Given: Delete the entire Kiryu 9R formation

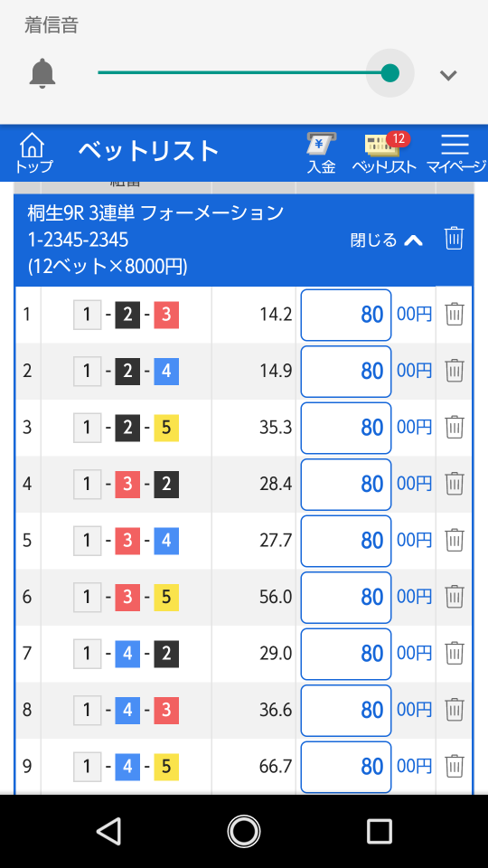Looking at the screenshot, I should 454,239.
